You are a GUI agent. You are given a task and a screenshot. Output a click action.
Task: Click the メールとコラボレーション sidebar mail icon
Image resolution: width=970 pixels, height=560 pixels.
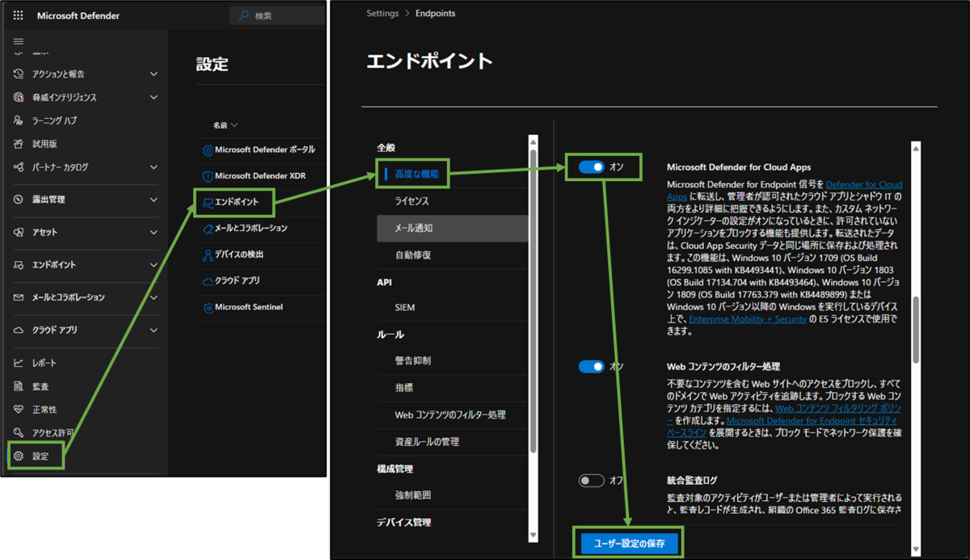19,297
